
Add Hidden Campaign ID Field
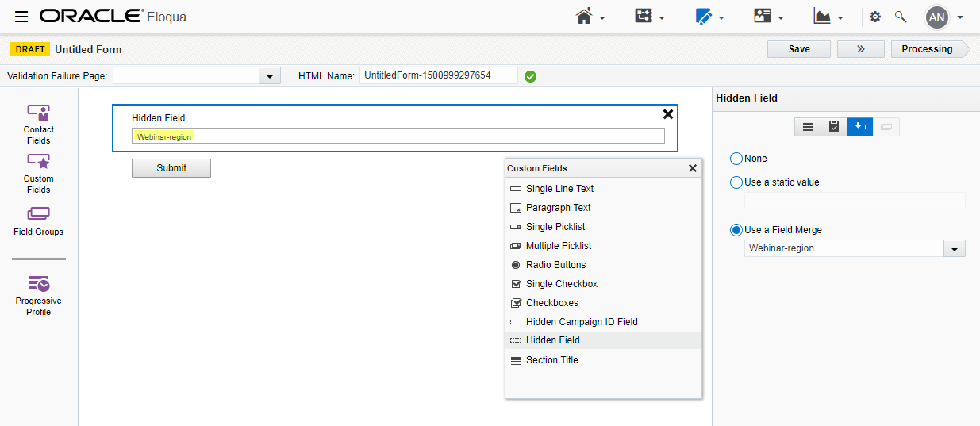pos(603,322)
